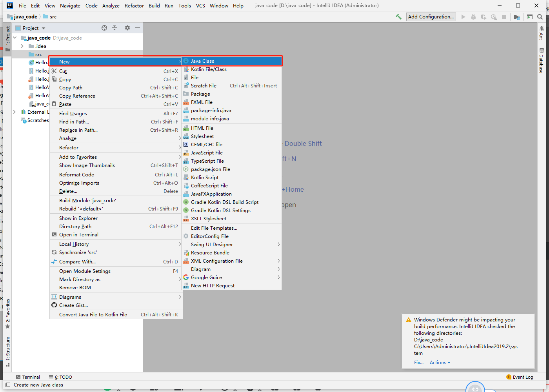Choose TypeScript File option
549x392 pixels.
coord(232,161)
